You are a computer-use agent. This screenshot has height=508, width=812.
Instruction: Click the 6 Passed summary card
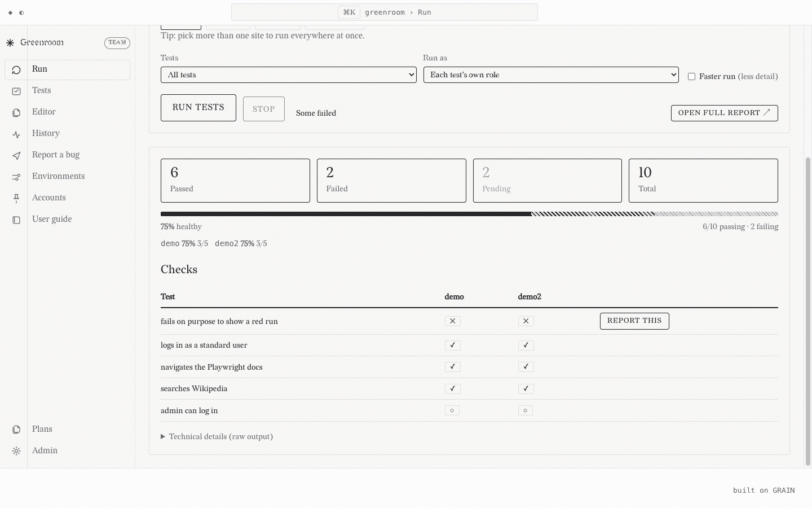click(235, 181)
